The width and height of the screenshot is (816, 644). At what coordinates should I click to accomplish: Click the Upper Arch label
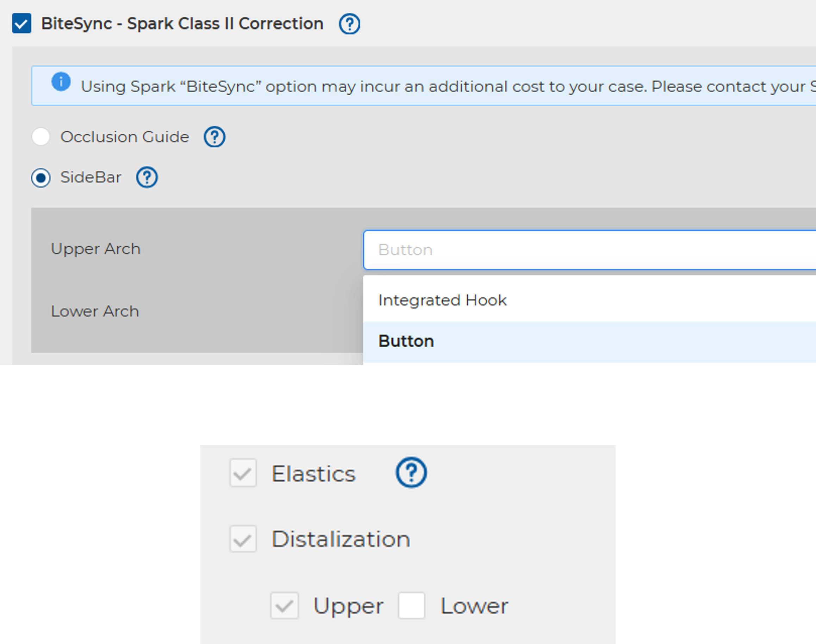95,249
